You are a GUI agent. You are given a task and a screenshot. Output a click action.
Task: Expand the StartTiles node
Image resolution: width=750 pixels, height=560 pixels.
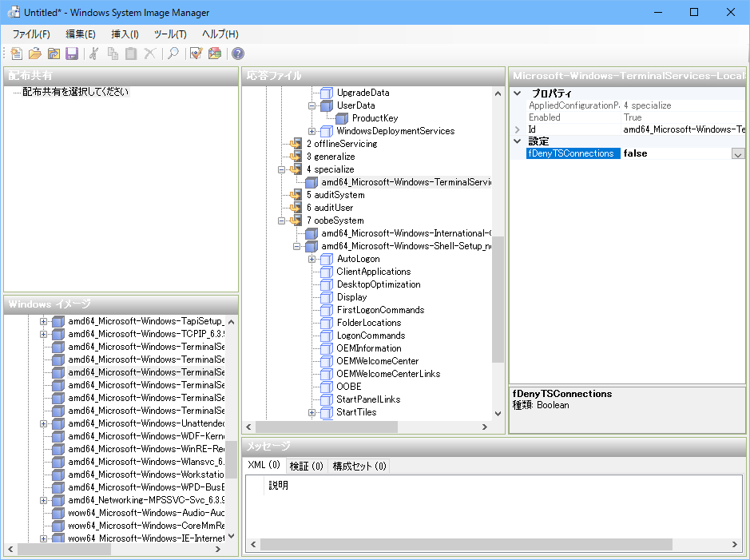pyautogui.click(x=312, y=412)
